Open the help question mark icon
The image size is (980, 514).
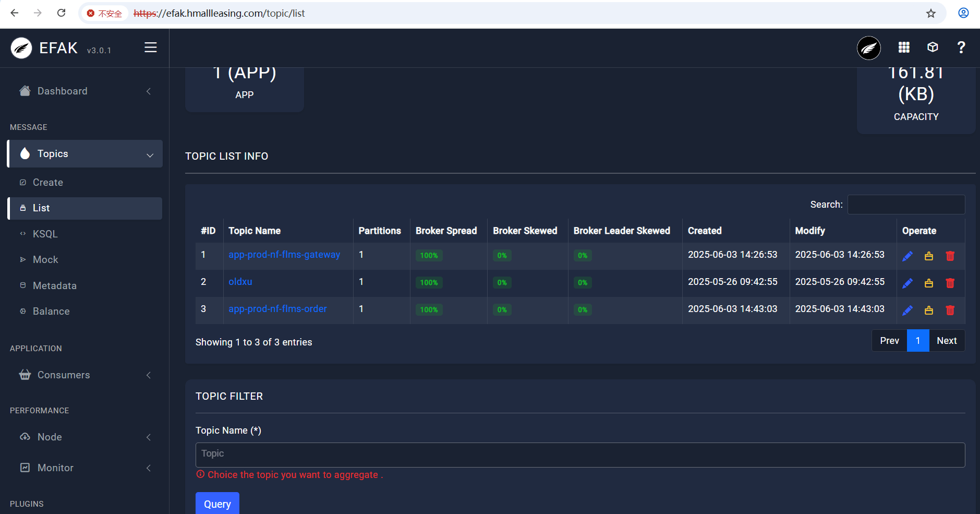click(961, 47)
